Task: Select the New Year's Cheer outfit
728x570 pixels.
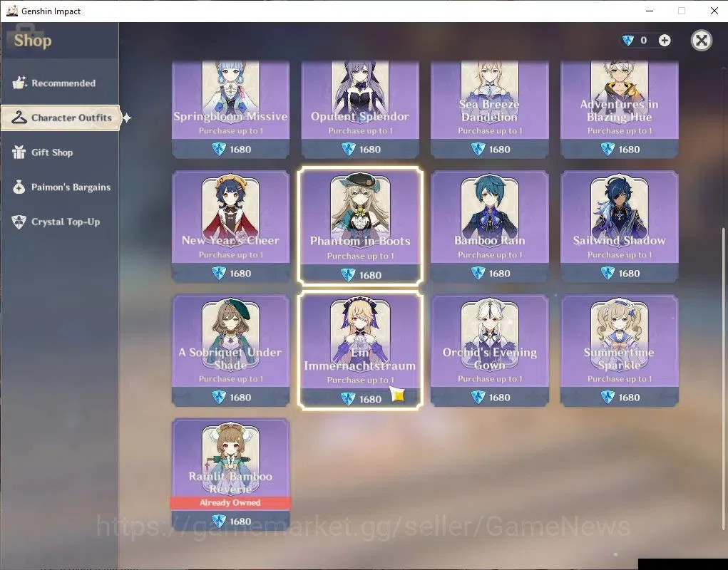Action: [231, 227]
